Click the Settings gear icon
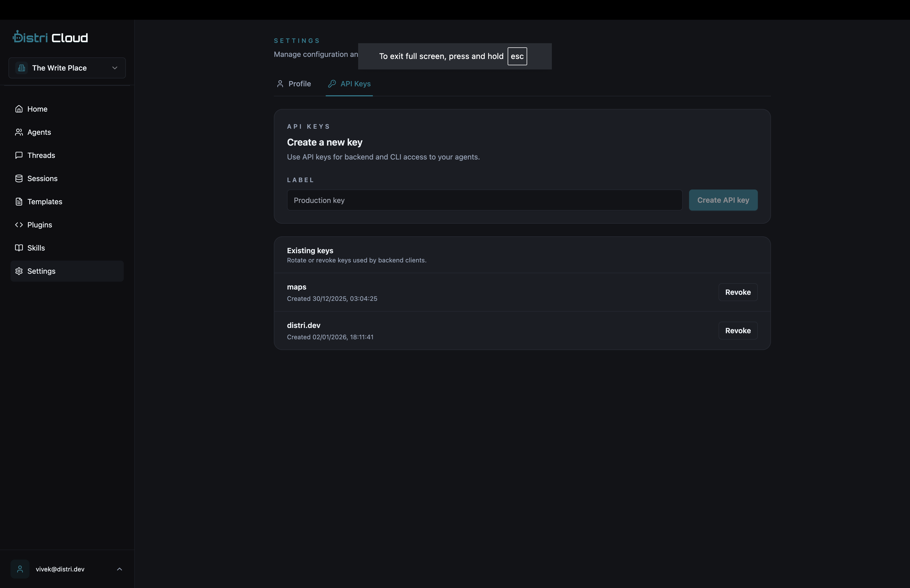Viewport: 910px width, 588px height. [x=19, y=271]
